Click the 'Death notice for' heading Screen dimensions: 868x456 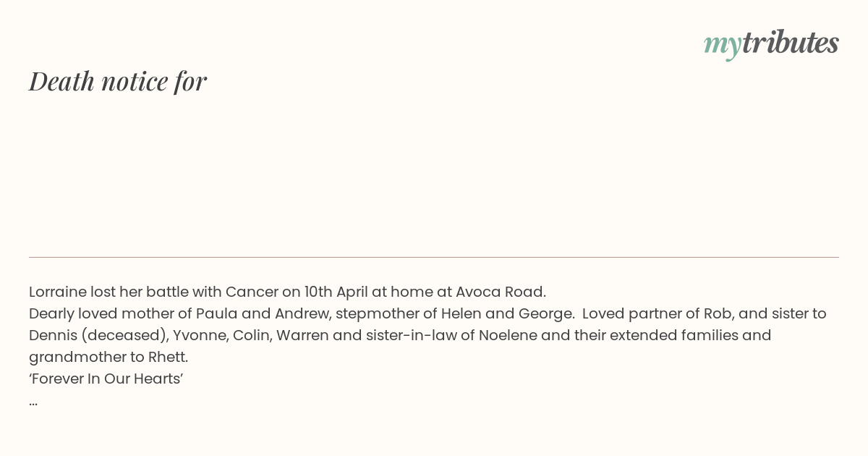point(118,81)
